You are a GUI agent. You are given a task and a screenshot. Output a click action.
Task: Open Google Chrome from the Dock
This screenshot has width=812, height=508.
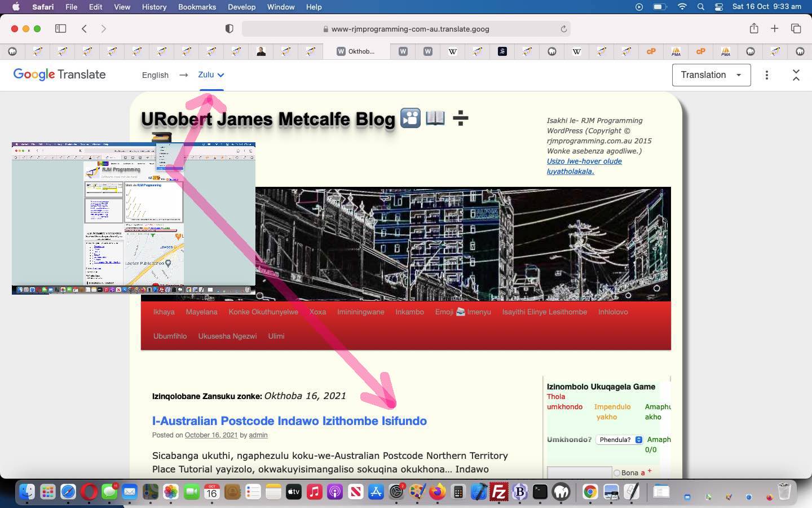[590, 492]
